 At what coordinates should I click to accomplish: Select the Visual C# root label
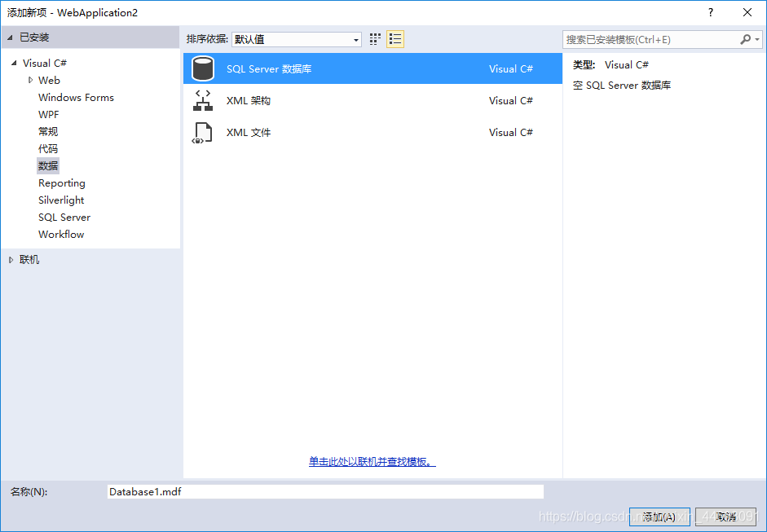point(45,63)
